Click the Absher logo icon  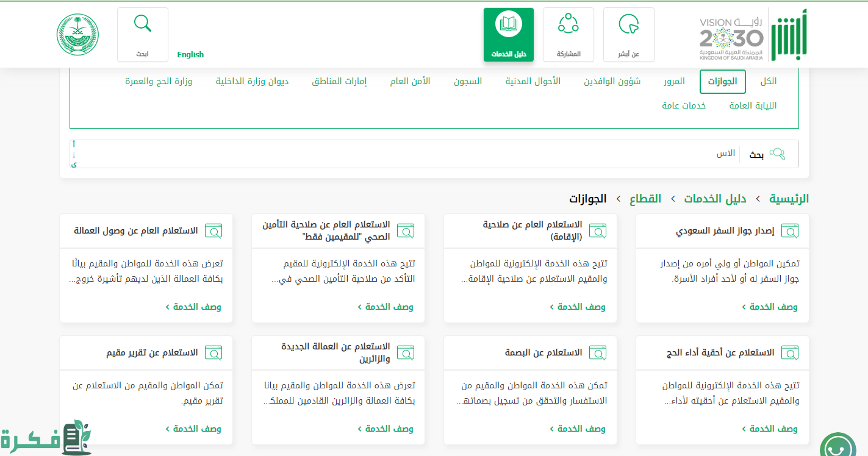(788, 35)
